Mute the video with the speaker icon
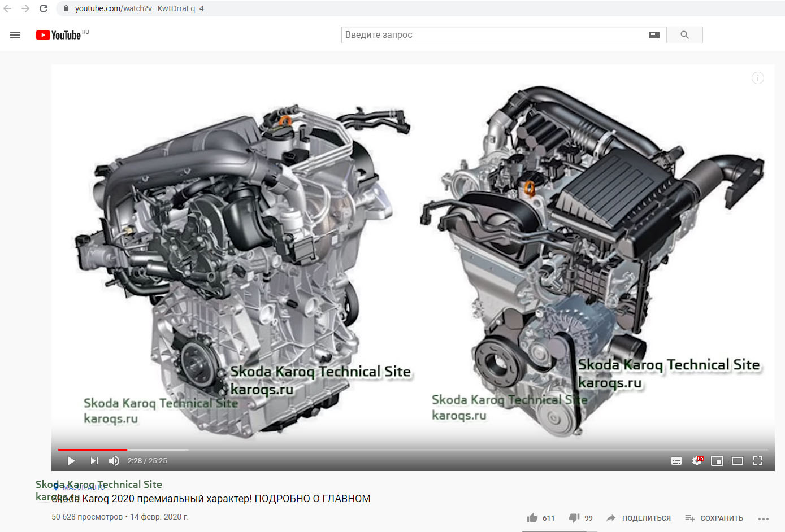The height and width of the screenshot is (532, 785). 114,461
